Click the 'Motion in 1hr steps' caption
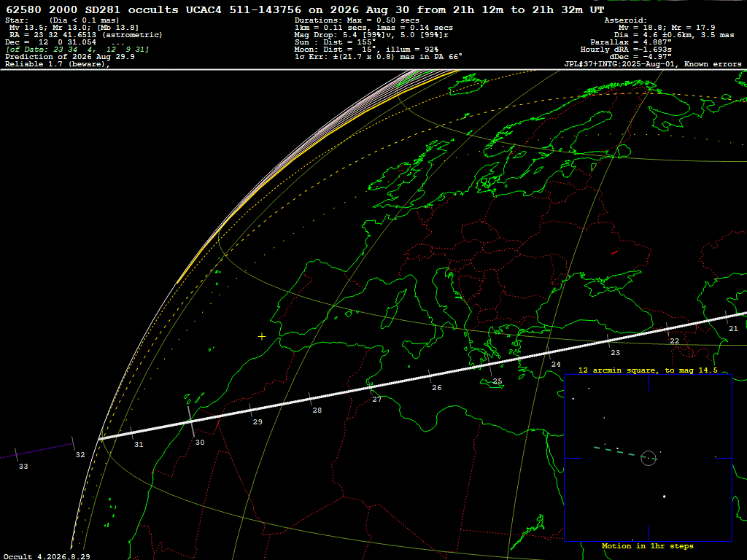The image size is (747, 560). pos(648,545)
